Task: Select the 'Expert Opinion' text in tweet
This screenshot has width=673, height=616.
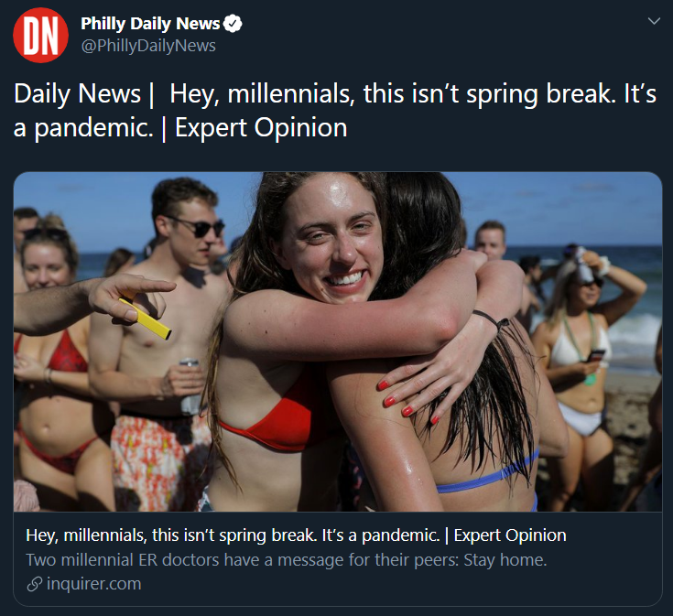Action: pos(261,128)
